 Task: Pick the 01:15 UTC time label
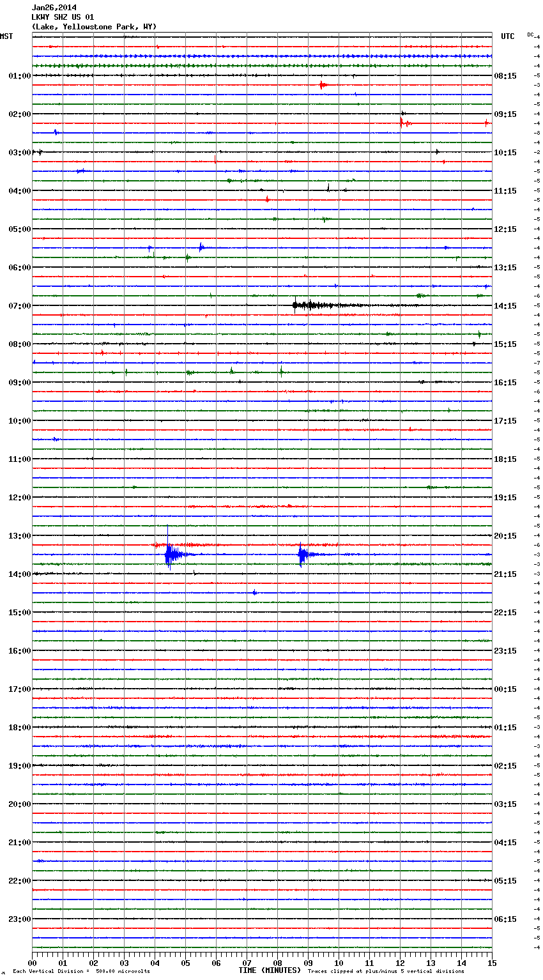[x=505, y=728]
